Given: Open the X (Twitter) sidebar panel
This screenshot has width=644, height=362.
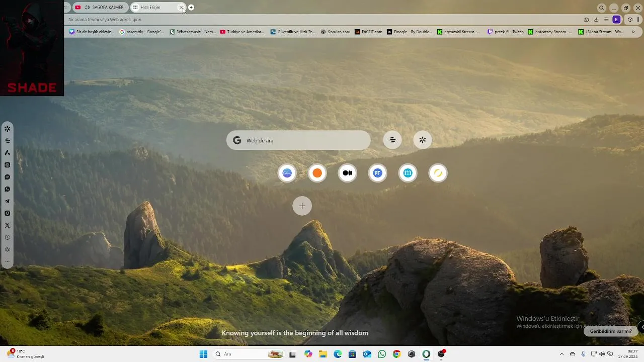Looking at the screenshot, I should (x=7, y=225).
